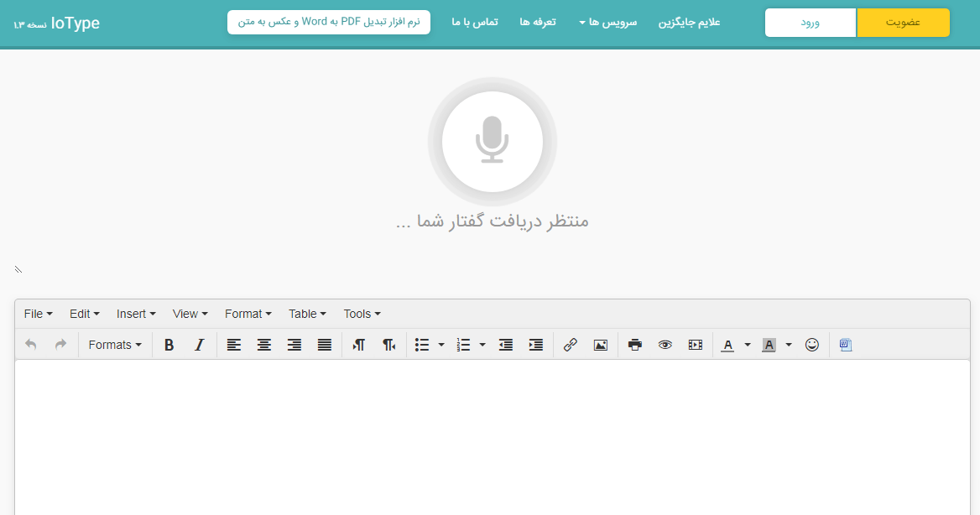This screenshot has height=515, width=980.
Task: Open the bulleted list style dropdown arrow
Action: (x=442, y=344)
